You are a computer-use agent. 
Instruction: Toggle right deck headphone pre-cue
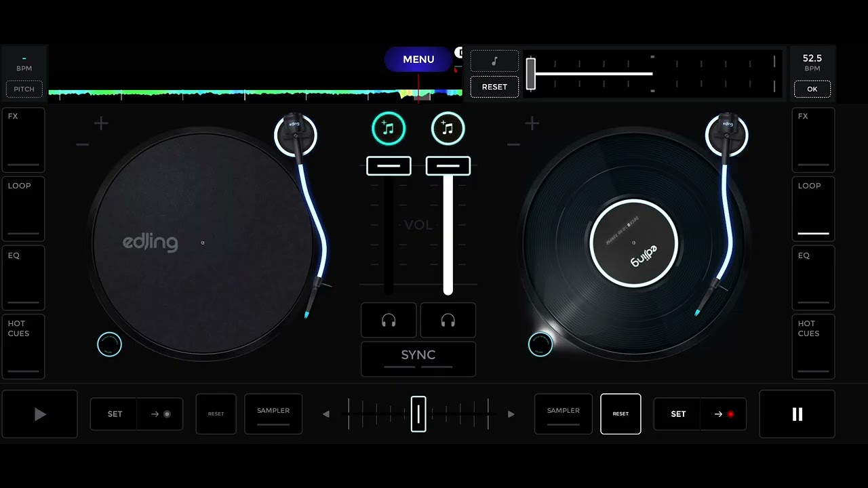click(448, 321)
